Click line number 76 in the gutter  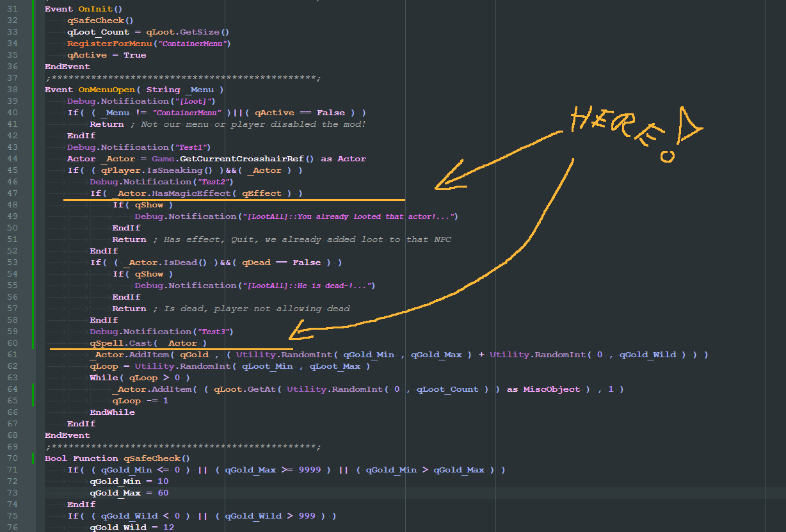13,528
